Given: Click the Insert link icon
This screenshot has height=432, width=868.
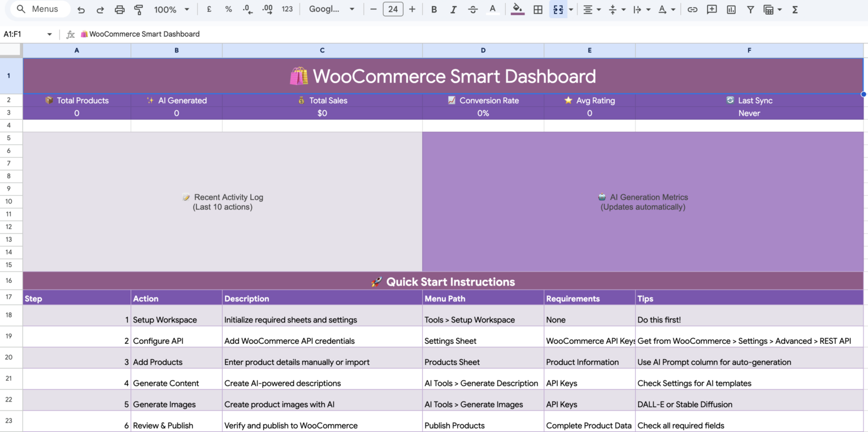Looking at the screenshot, I should click(x=692, y=10).
